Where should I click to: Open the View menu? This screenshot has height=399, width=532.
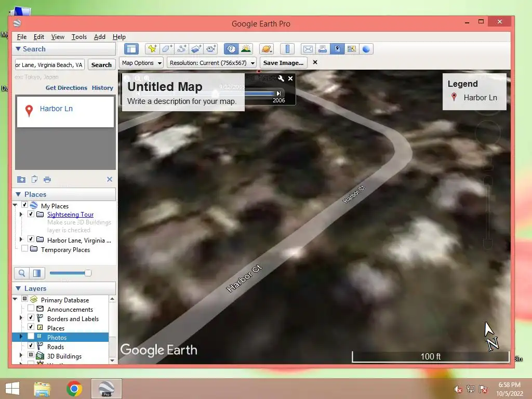[x=58, y=37]
